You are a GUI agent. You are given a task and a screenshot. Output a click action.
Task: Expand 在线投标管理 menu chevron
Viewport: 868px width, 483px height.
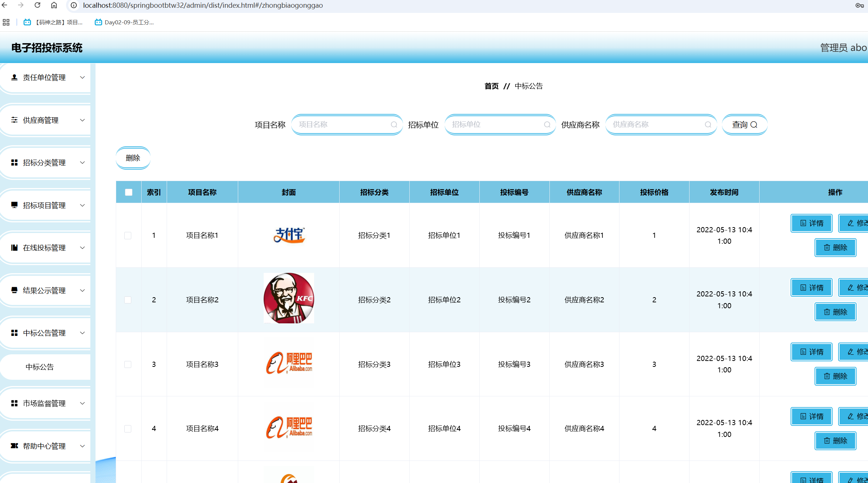pyautogui.click(x=83, y=248)
